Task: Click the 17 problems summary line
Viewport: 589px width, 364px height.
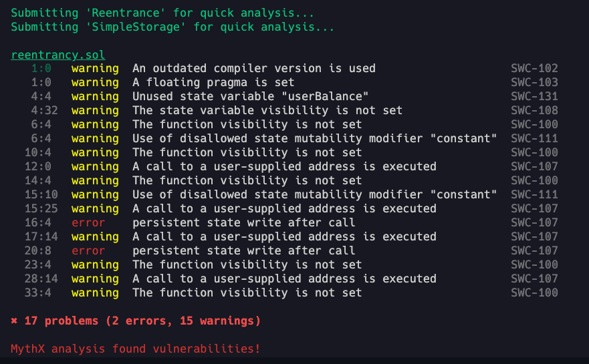Action: pos(136,321)
